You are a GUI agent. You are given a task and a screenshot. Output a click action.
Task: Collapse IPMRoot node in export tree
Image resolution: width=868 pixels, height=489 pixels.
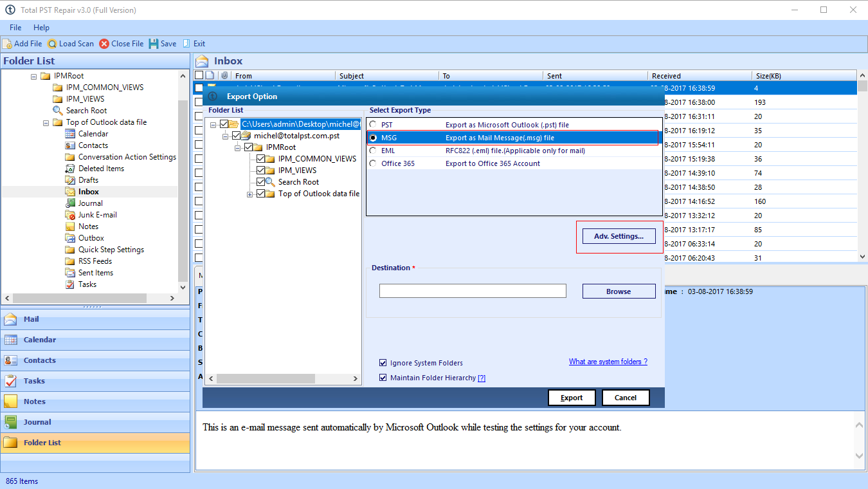pyautogui.click(x=237, y=147)
